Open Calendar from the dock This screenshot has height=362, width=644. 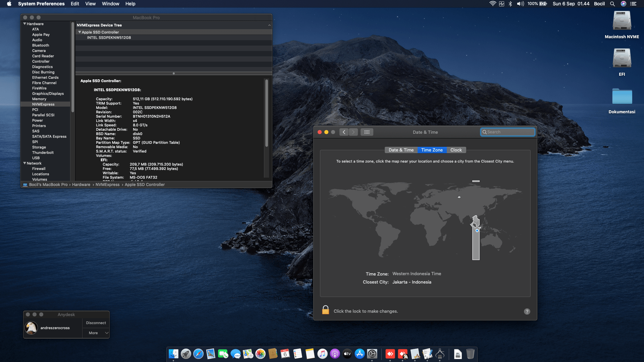(285, 354)
